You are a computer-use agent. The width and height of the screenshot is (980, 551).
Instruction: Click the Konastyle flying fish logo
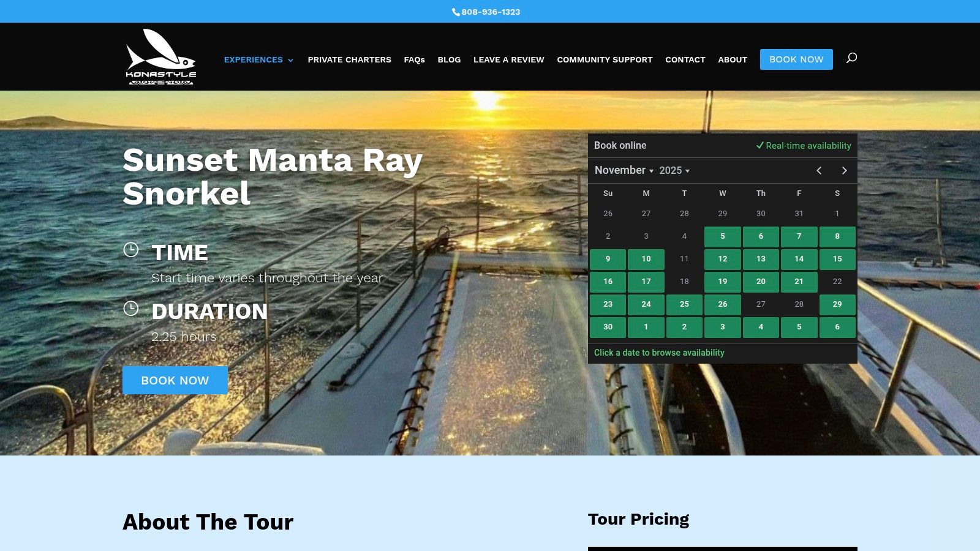click(160, 57)
